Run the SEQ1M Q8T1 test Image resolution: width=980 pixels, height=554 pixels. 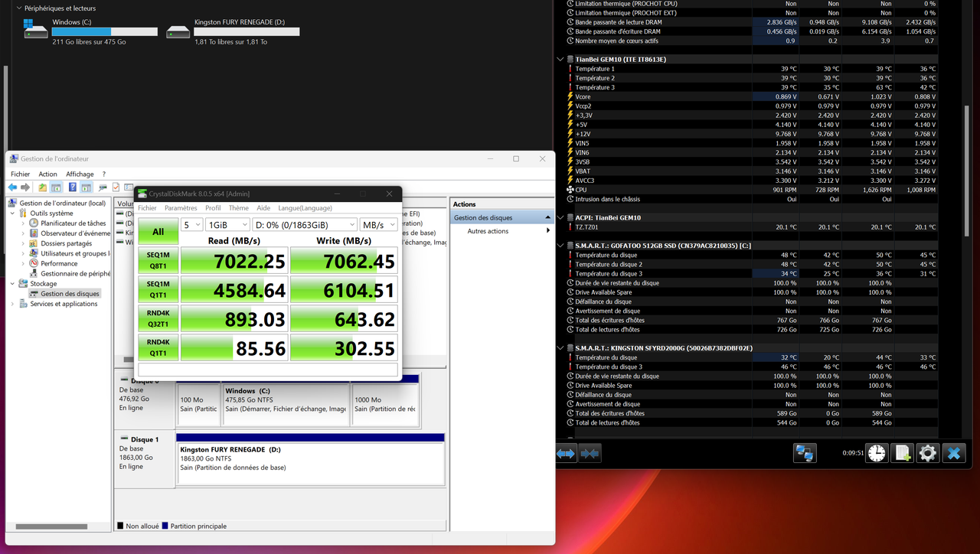pyautogui.click(x=158, y=260)
